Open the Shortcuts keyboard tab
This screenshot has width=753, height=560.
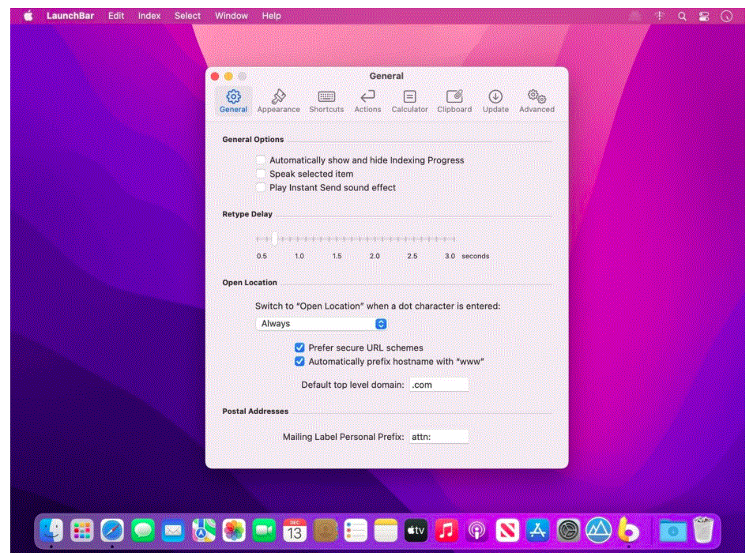[326, 101]
